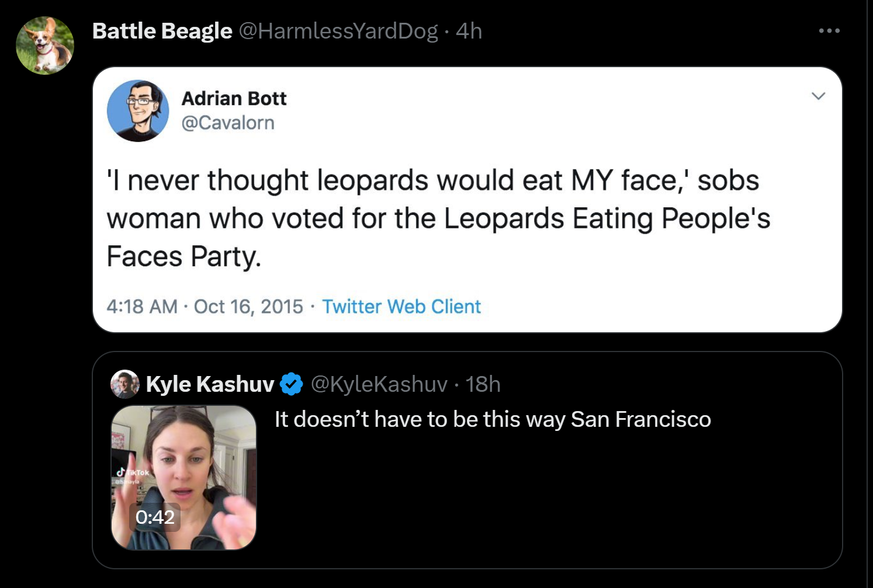The image size is (873, 588).
Task: Click Battle Beagle's dog profile picture
Action: click(x=45, y=46)
